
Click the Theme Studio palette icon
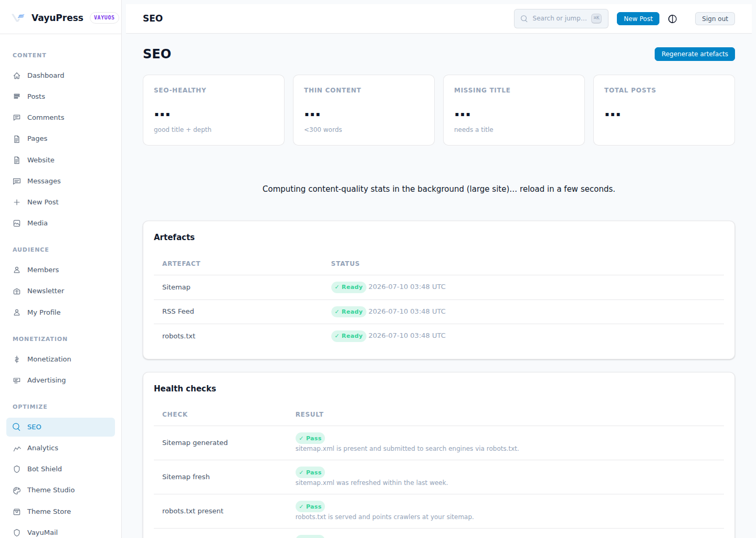click(17, 490)
